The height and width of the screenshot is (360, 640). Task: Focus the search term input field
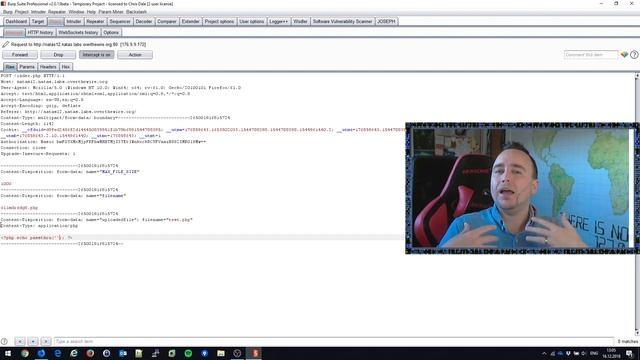(x=334, y=341)
